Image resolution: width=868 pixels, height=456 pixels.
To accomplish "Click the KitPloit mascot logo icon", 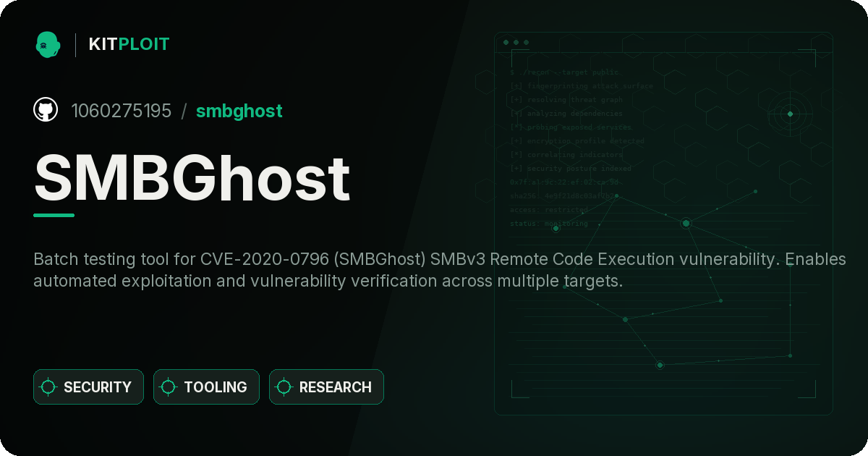I will [48, 44].
